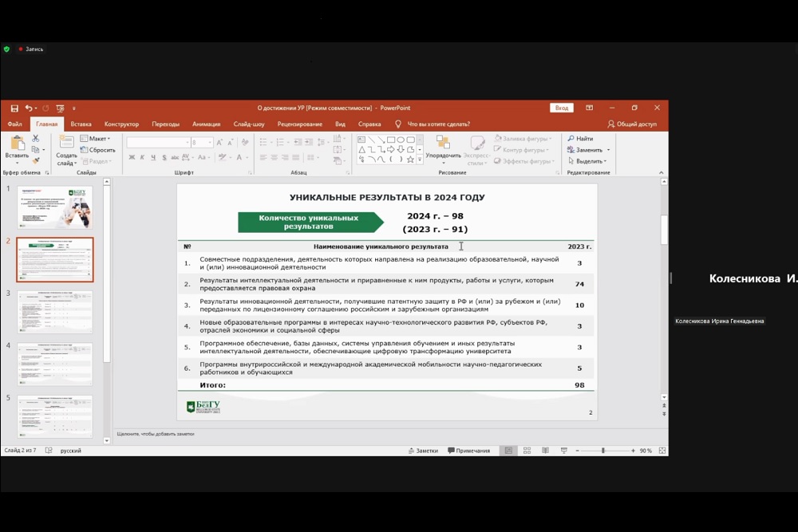The image size is (798, 532).
Task: Open character spacing AV dropdown
Action: (188, 157)
